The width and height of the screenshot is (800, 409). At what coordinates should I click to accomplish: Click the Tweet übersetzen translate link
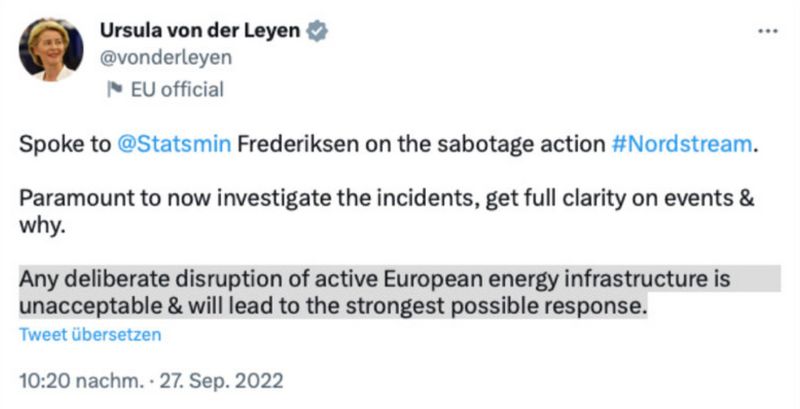pos(90,335)
